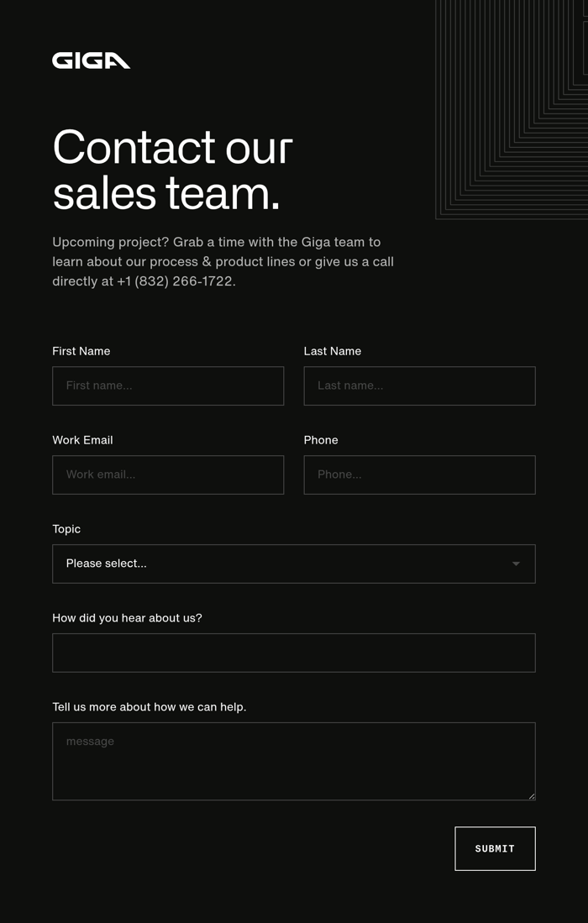Click the "How did you hear about us?" label

tap(127, 618)
